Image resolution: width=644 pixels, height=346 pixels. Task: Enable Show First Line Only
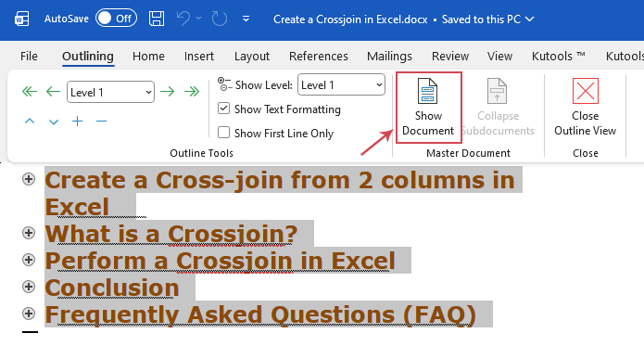click(x=223, y=133)
